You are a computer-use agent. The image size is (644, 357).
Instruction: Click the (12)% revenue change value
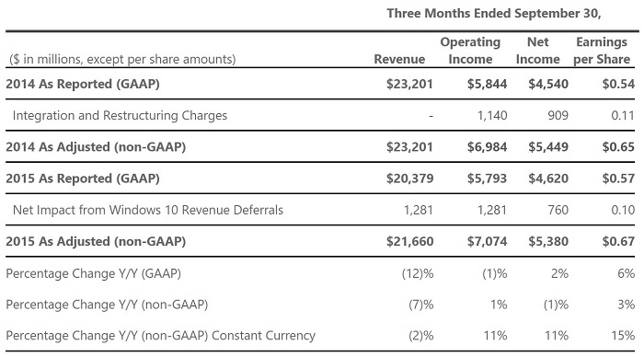[x=418, y=273]
